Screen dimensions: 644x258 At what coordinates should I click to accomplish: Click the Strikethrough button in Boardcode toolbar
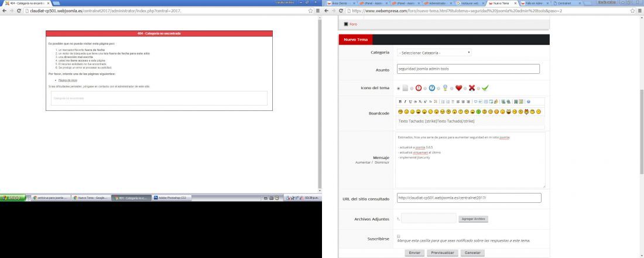(x=415, y=101)
